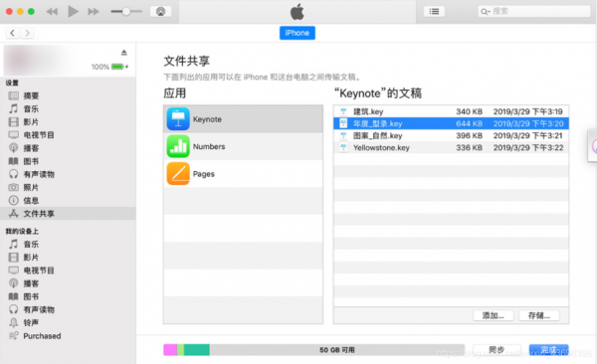Eject the device with eject icon
Viewport: 597px width, 364px height.
[123, 53]
